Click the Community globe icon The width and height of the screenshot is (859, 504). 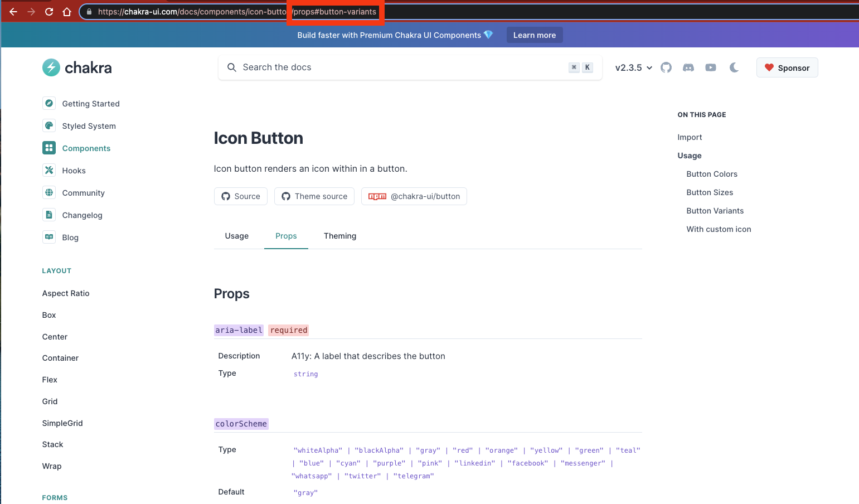tap(49, 192)
